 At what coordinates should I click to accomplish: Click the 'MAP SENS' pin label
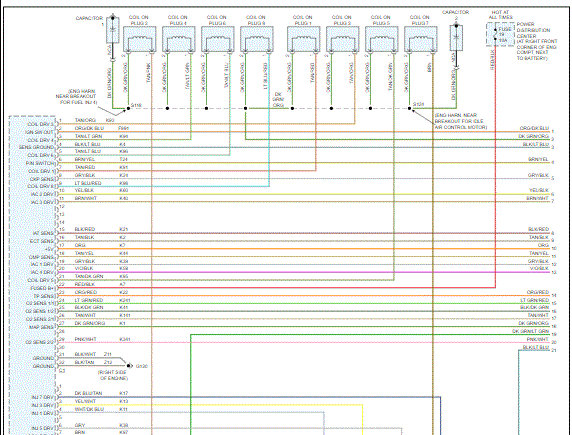click(41, 327)
